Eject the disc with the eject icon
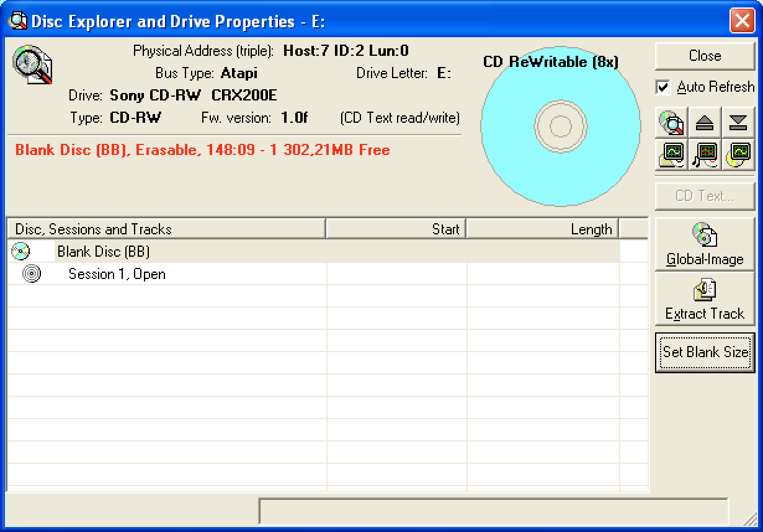 pos(705,123)
